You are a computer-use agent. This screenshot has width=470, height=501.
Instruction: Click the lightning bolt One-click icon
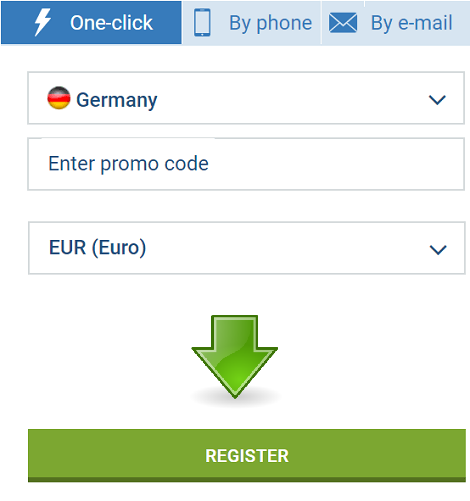pyautogui.click(x=43, y=22)
